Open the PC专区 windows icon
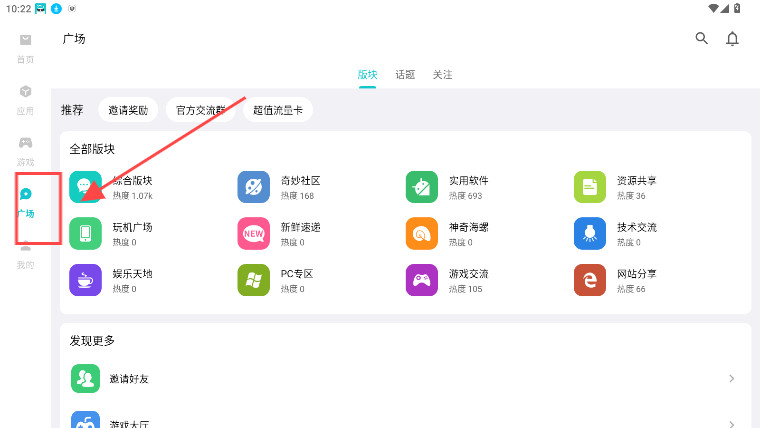 253,280
